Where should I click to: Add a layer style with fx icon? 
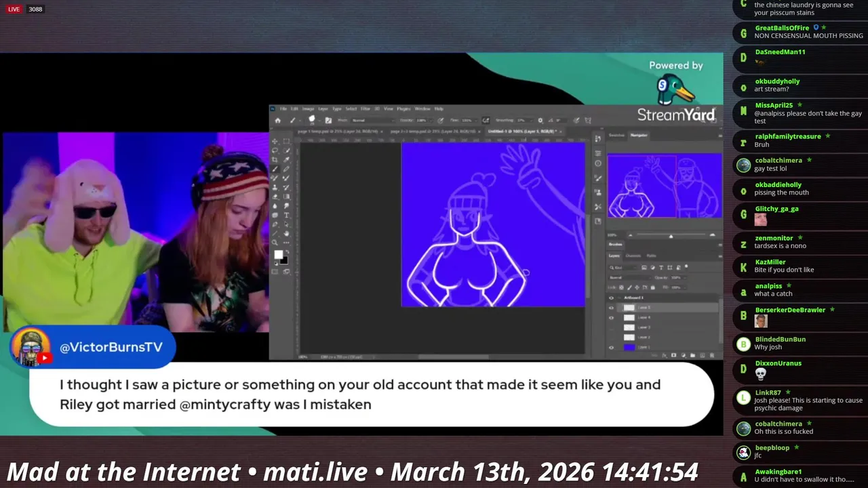click(x=664, y=355)
